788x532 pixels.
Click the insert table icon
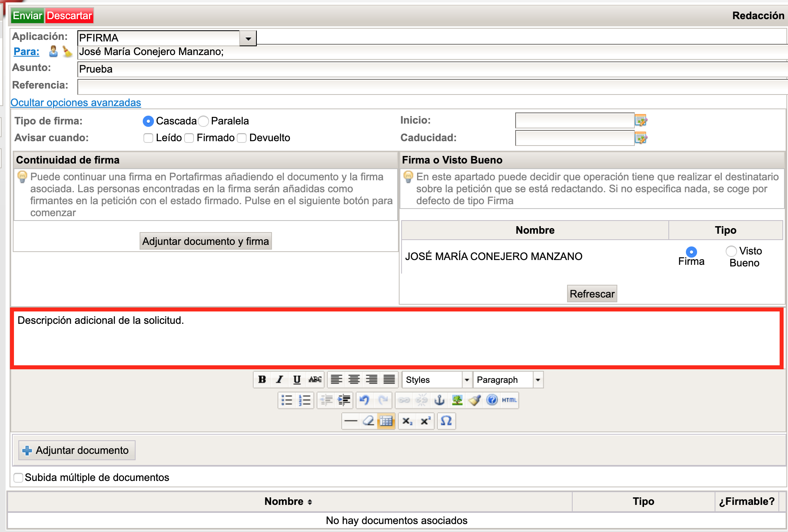386,421
